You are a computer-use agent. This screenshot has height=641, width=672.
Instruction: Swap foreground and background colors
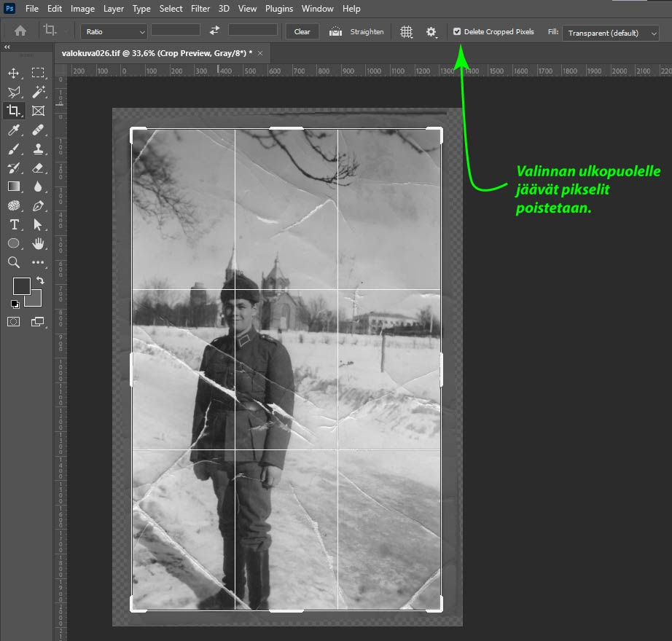point(40,280)
